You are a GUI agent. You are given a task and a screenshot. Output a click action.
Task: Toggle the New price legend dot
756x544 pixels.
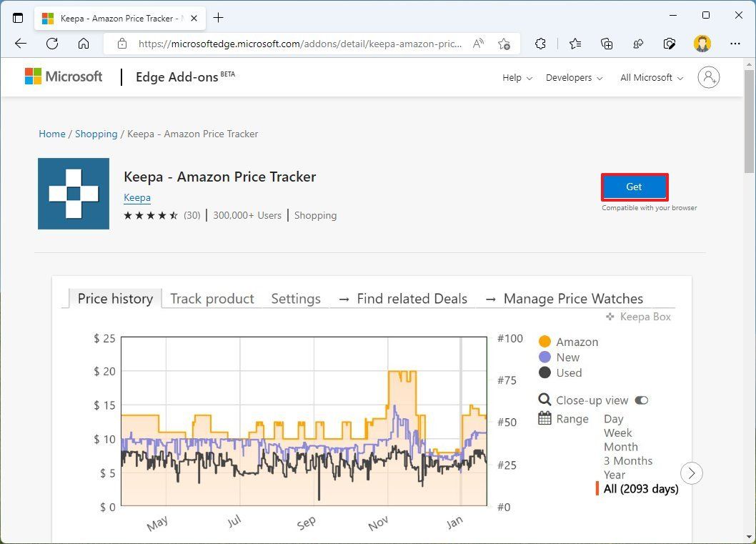(544, 357)
